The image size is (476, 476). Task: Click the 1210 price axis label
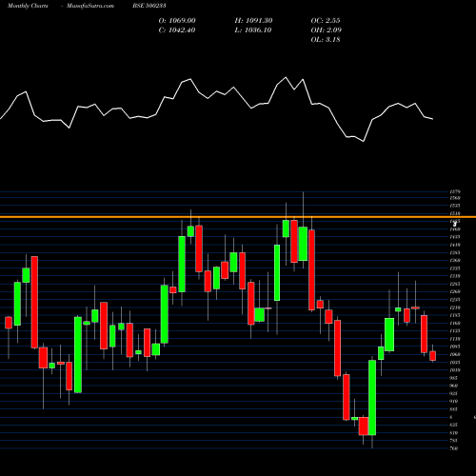pos(455,307)
